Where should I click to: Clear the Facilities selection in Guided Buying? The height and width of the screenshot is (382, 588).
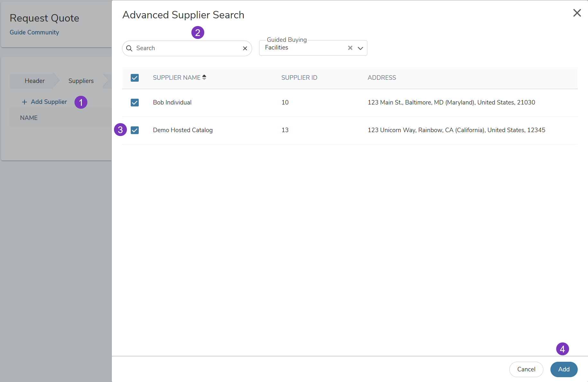tap(350, 48)
